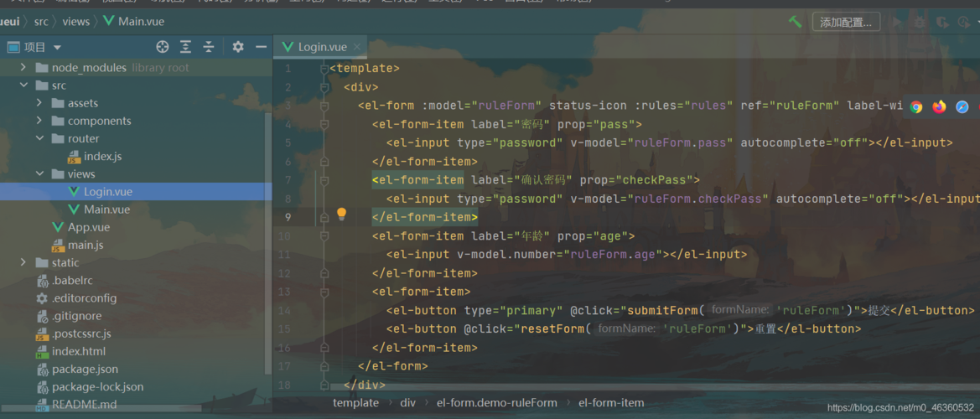Expand the static folder chevron
This screenshot has width=980, height=419.
23,262
